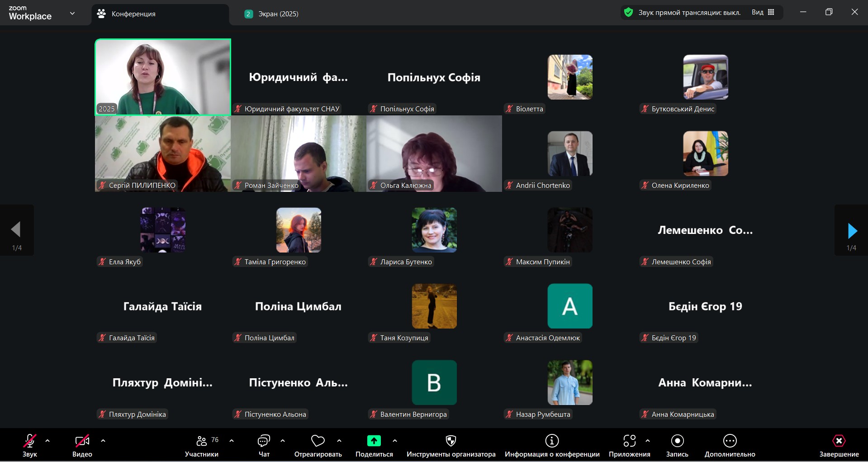Go to next participants page with right arrow
Viewport: 868px width, 462px height.
tap(852, 231)
